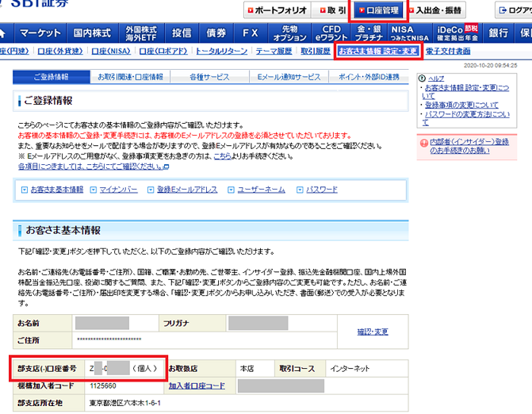Screen dimensions: 532x414
Task: Select 国内株式 in the main menu
Action: coord(91,33)
